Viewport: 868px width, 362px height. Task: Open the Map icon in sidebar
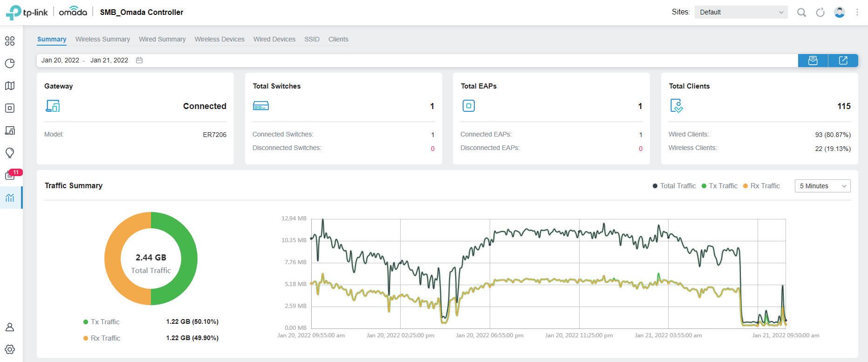coord(10,86)
